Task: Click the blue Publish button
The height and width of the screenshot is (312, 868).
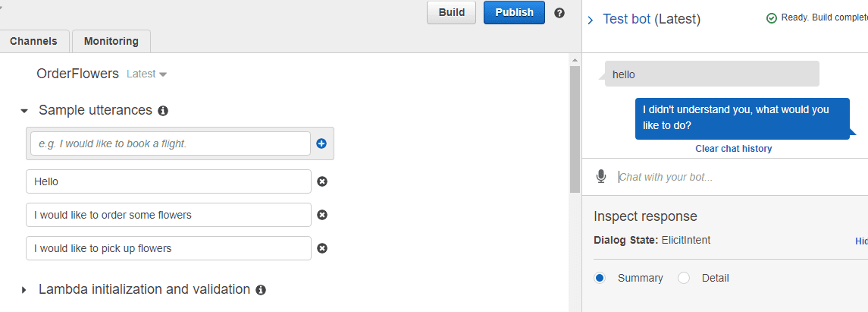Action: pyautogui.click(x=514, y=13)
